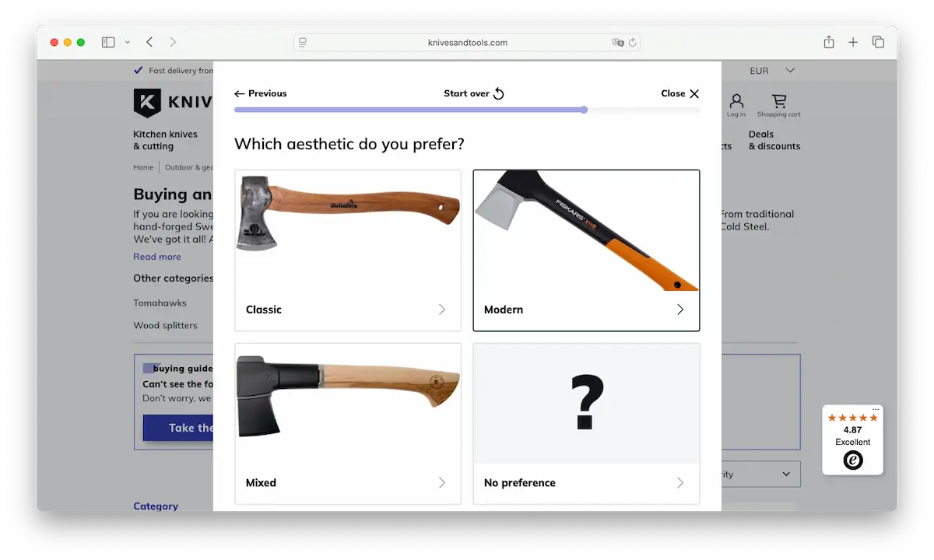Click the Log in account icon
Viewport: 934px width, 560px height.
tap(736, 106)
